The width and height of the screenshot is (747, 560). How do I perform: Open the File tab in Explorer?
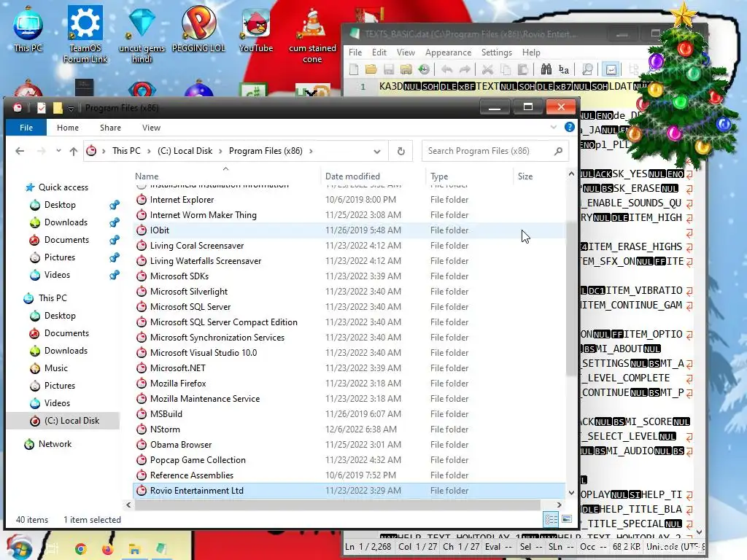tap(26, 128)
